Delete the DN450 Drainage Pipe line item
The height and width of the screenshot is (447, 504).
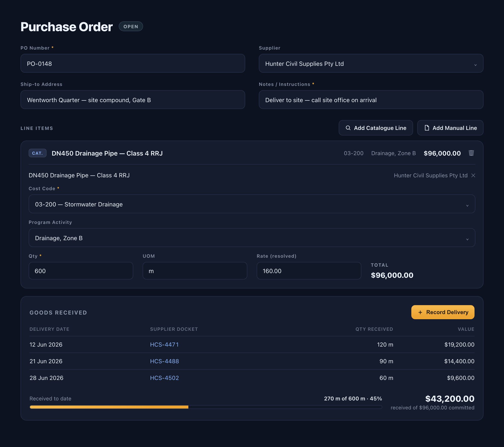(x=471, y=153)
